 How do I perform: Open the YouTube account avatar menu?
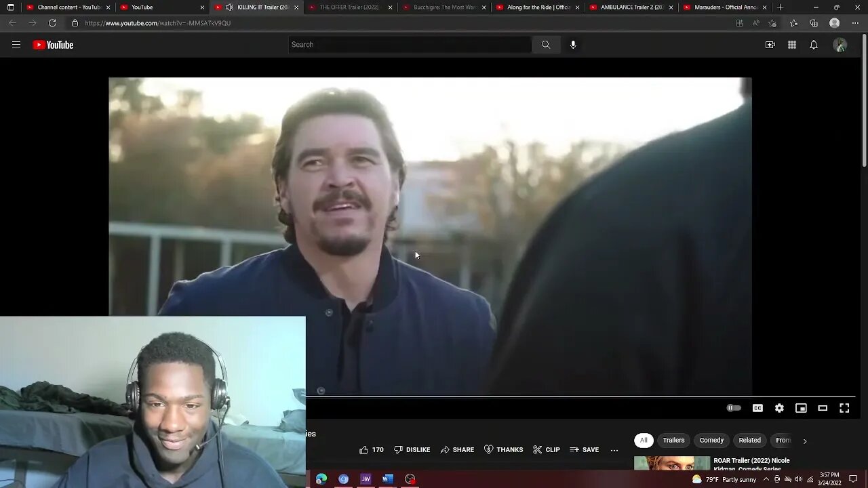pyautogui.click(x=840, y=45)
